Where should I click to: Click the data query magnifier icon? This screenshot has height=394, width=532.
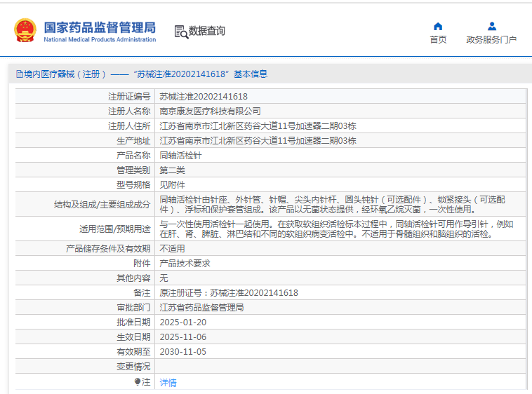tap(180, 32)
